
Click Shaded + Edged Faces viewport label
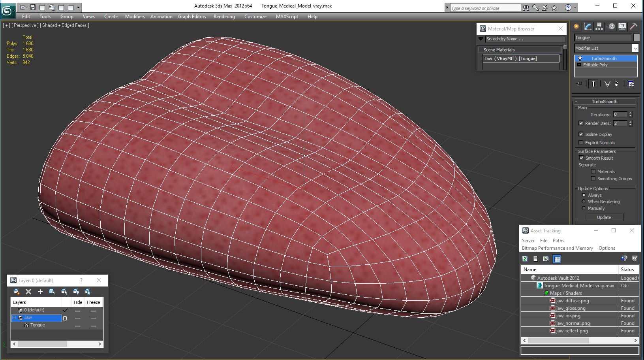point(66,25)
